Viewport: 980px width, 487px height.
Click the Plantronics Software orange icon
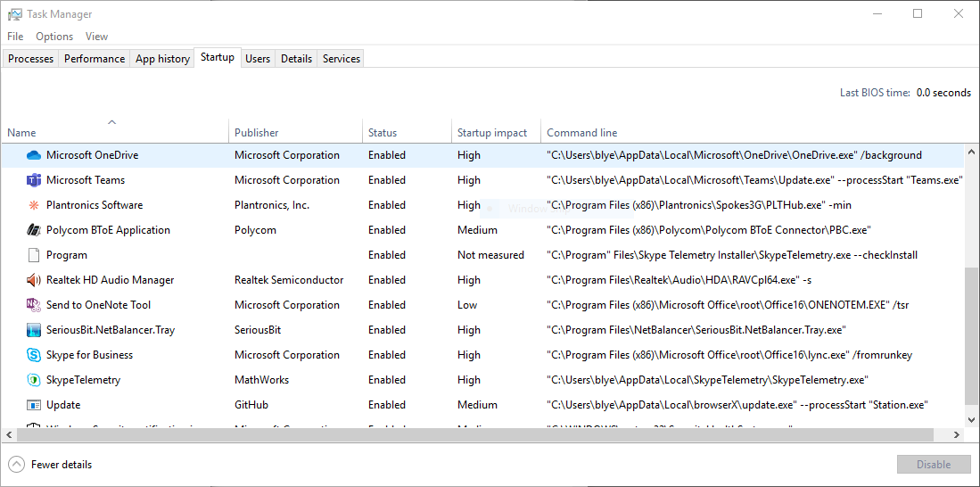pyautogui.click(x=34, y=205)
